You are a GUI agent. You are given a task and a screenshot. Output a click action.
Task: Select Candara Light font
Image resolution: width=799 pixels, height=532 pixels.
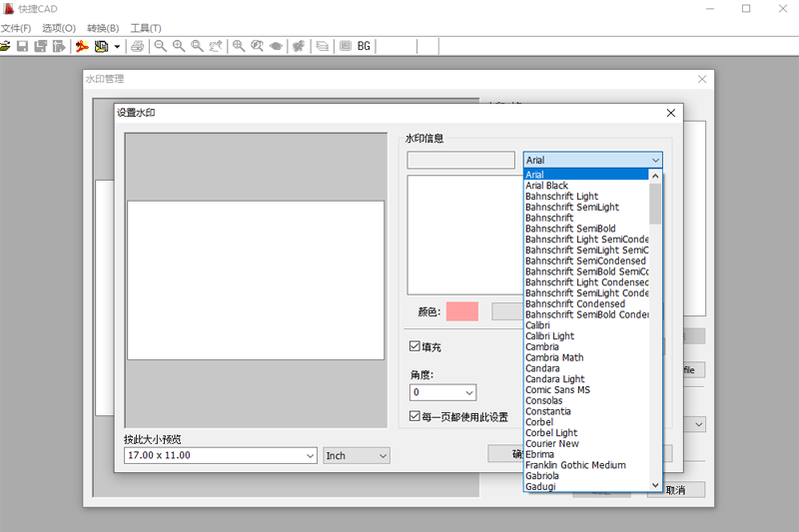pos(586,379)
